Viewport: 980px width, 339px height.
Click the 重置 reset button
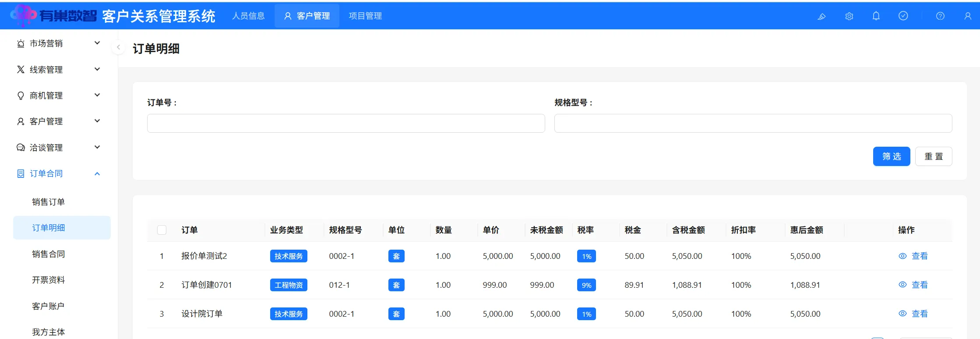(934, 156)
